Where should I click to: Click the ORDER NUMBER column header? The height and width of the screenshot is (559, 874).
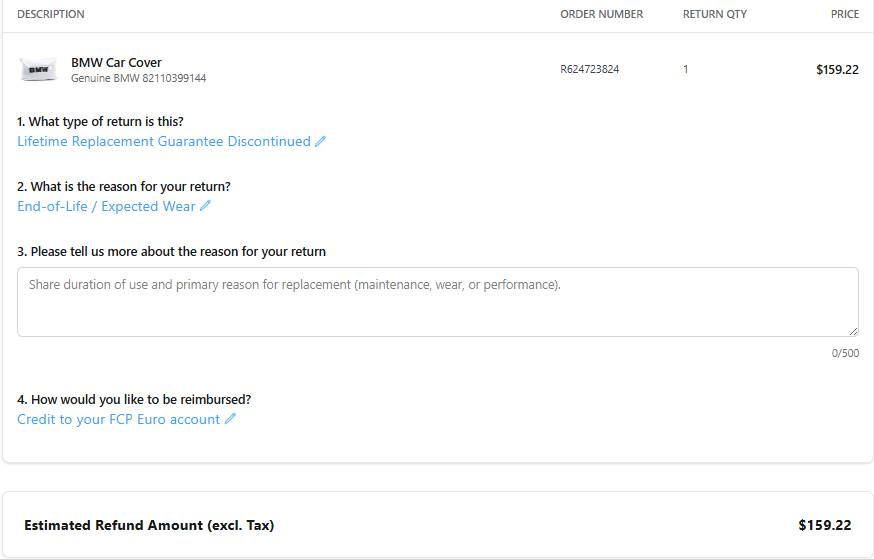coord(601,14)
